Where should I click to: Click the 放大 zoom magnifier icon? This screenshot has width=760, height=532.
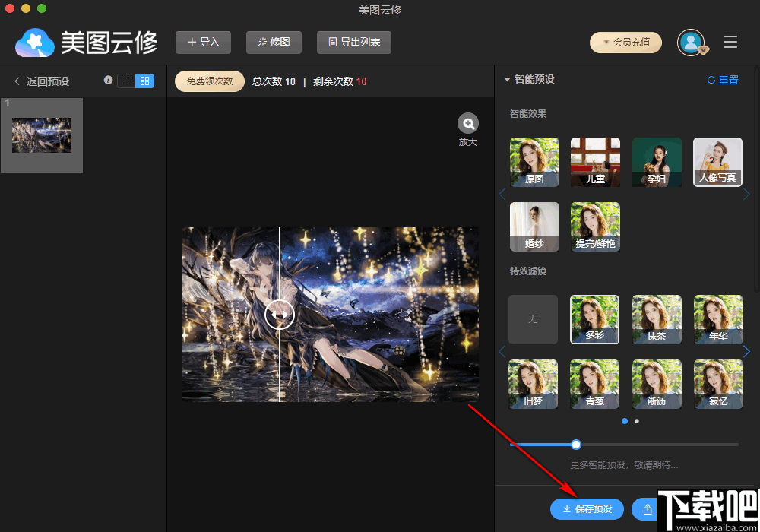[468, 124]
